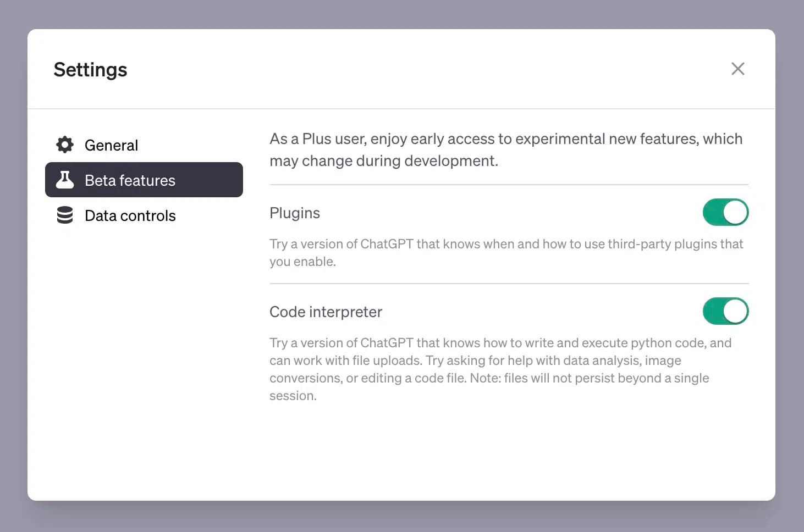Turn off the Code interpreter switch
Image resolution: width=804 pixels, height=532 pixels.
(725, 311)
